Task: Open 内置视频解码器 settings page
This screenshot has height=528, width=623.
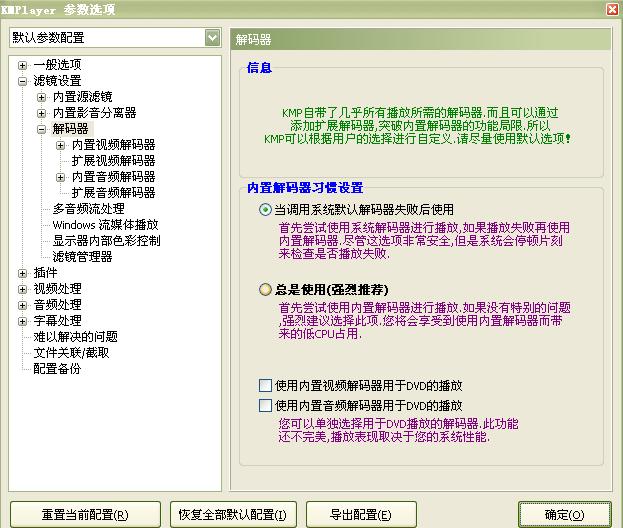Action: coord(114,145)
